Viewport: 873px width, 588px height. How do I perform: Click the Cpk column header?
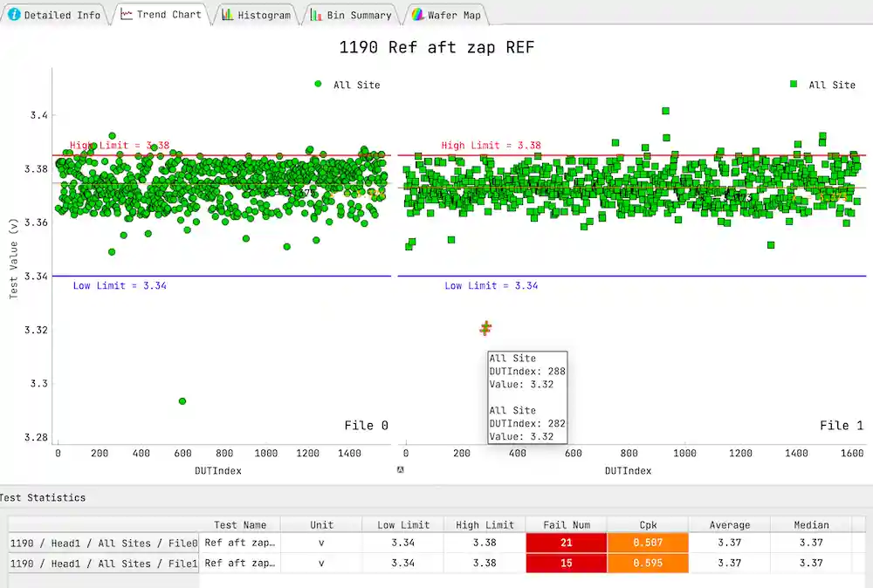pyautogui.click(x=648, y=525)
